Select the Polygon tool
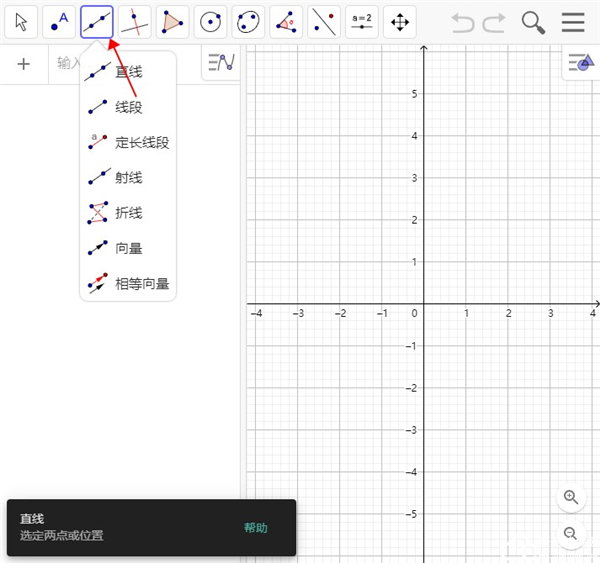 [173, 21]
